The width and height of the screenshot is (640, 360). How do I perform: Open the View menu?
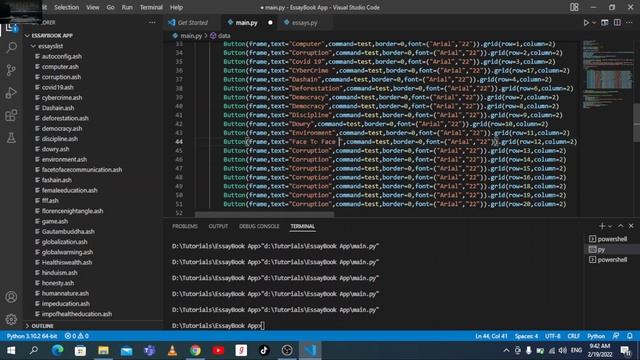click(x=93, y=7)
